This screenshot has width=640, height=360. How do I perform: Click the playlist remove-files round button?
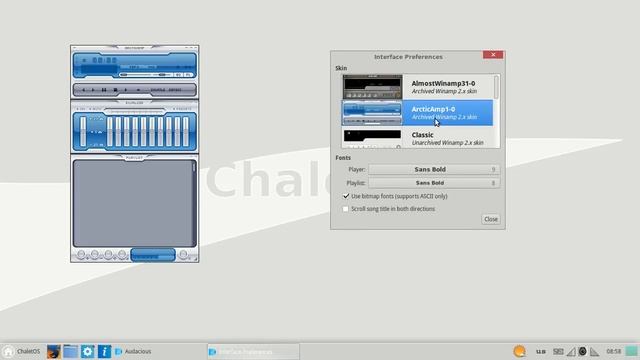point(95,255)
